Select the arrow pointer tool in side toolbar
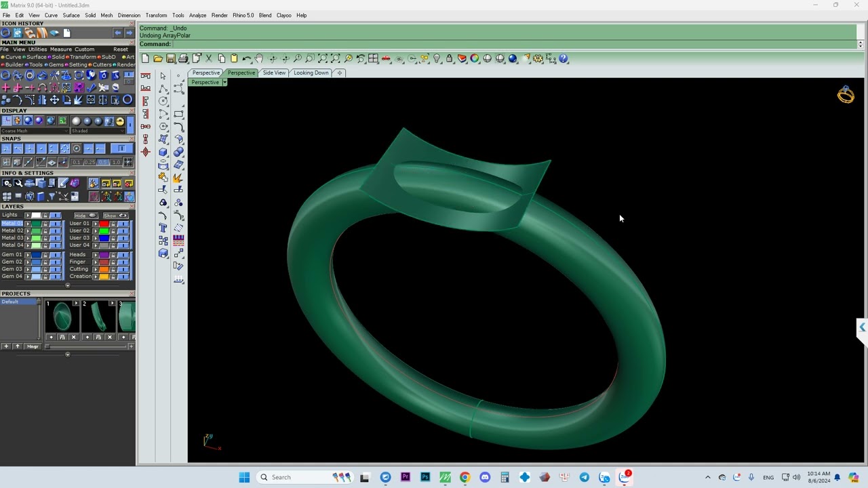 point(163,76)
